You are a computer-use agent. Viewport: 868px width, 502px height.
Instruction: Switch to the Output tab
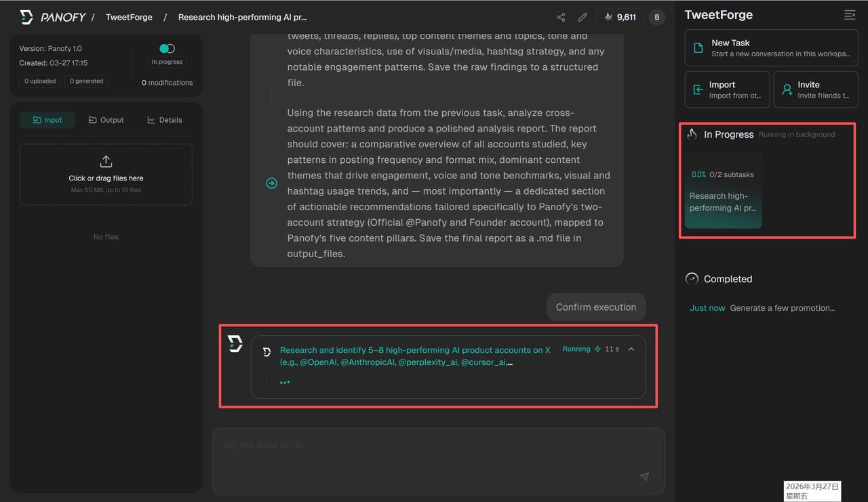(106, 120)
